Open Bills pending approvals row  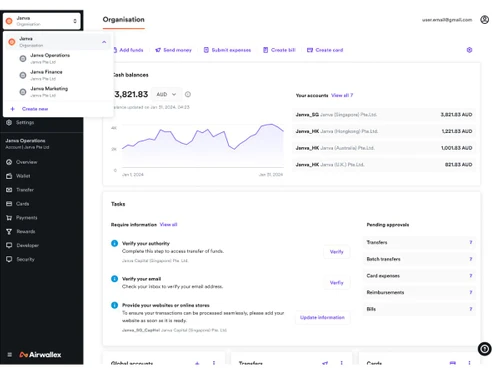click(x=419, y=309)
